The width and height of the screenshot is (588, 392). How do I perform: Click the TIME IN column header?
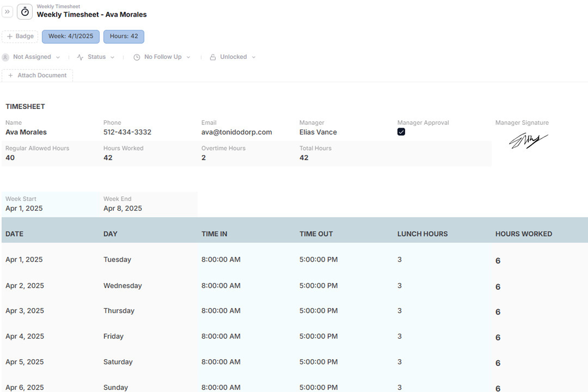(x=214, y=234)
